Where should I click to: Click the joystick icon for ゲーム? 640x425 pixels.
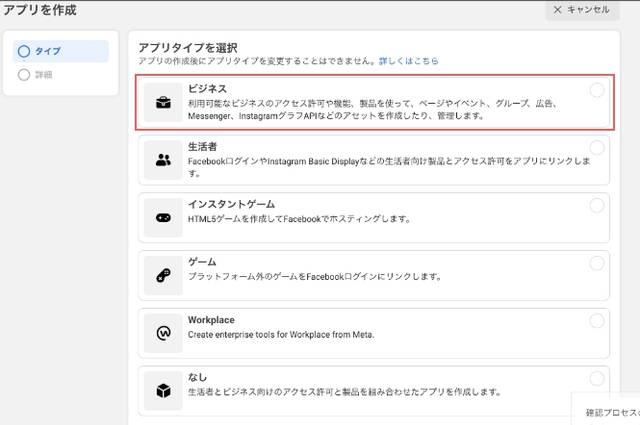click(163, 276)
